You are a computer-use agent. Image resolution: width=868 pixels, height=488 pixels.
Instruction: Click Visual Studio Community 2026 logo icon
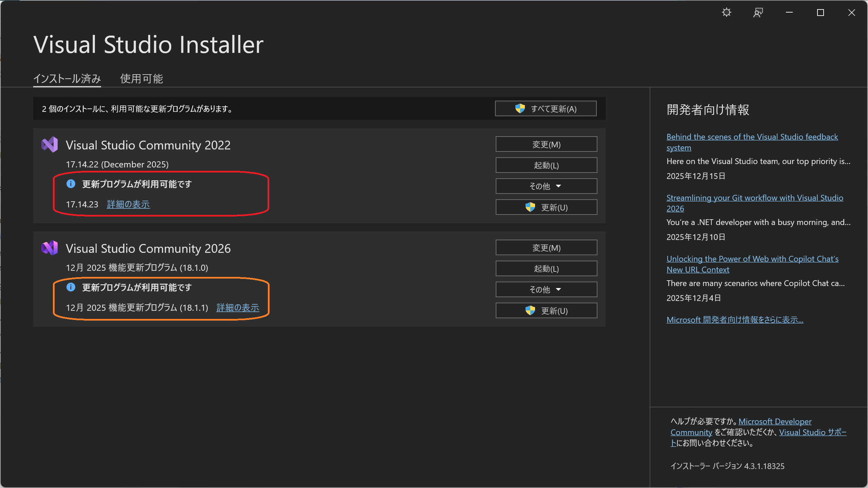(50, 248)
